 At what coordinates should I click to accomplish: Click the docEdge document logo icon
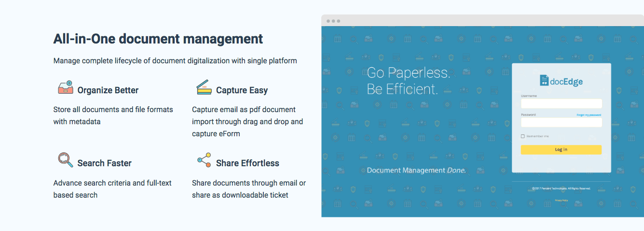click(x=544, y=81)
